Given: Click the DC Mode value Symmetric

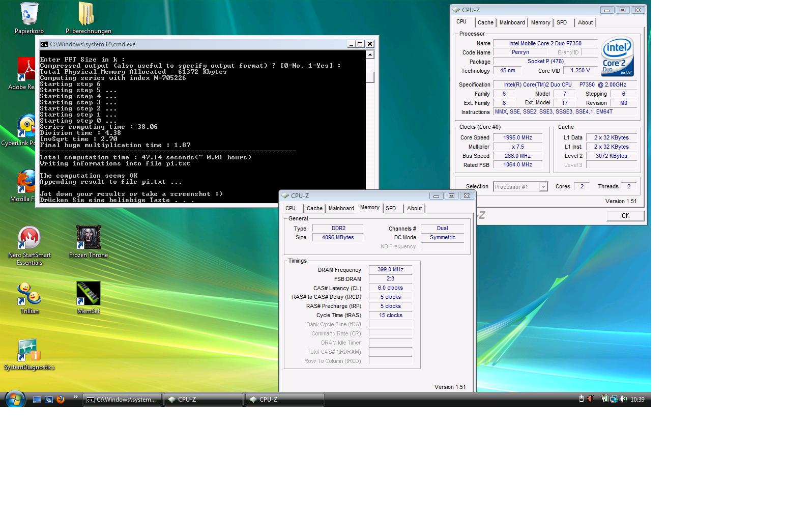Looking at the screenshot, I should click(442, 237).
